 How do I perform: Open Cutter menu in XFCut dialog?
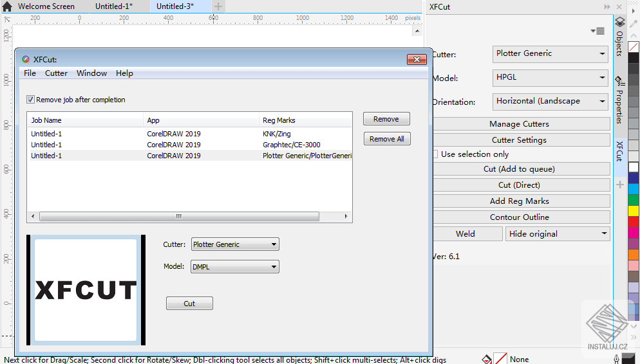click(x=56, y=73)
